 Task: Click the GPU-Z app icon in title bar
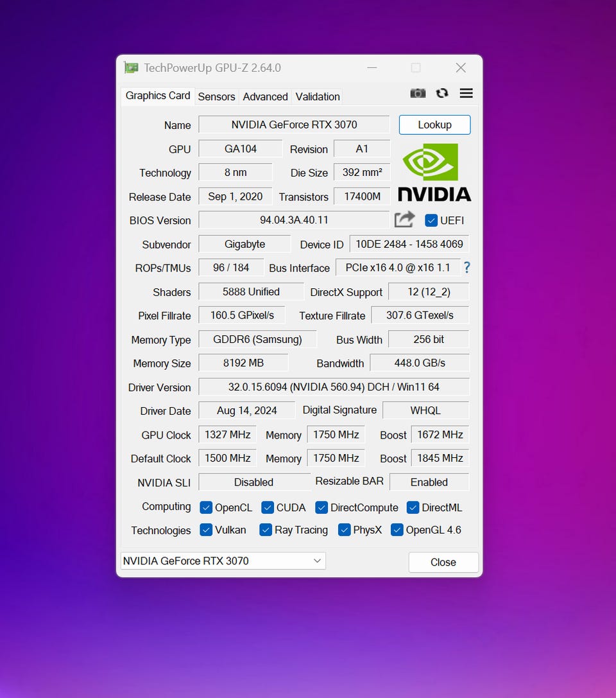click(x=131, y=67)
